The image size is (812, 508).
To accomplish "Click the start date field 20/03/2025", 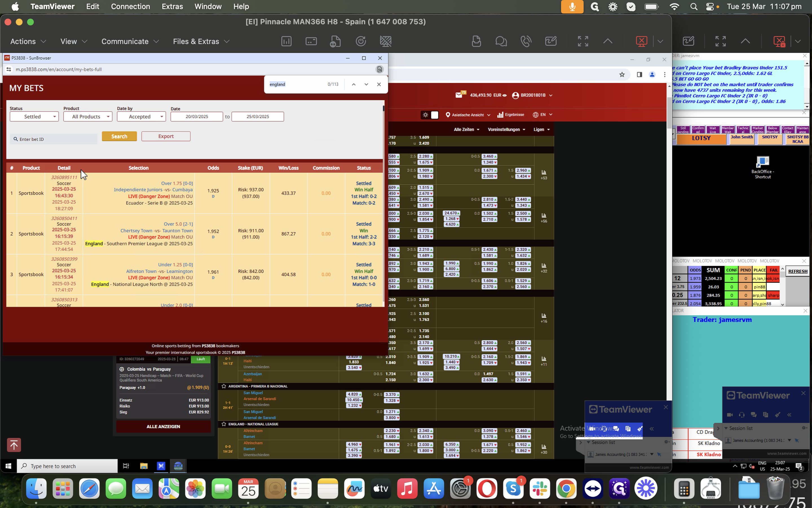I will point(197,117).
